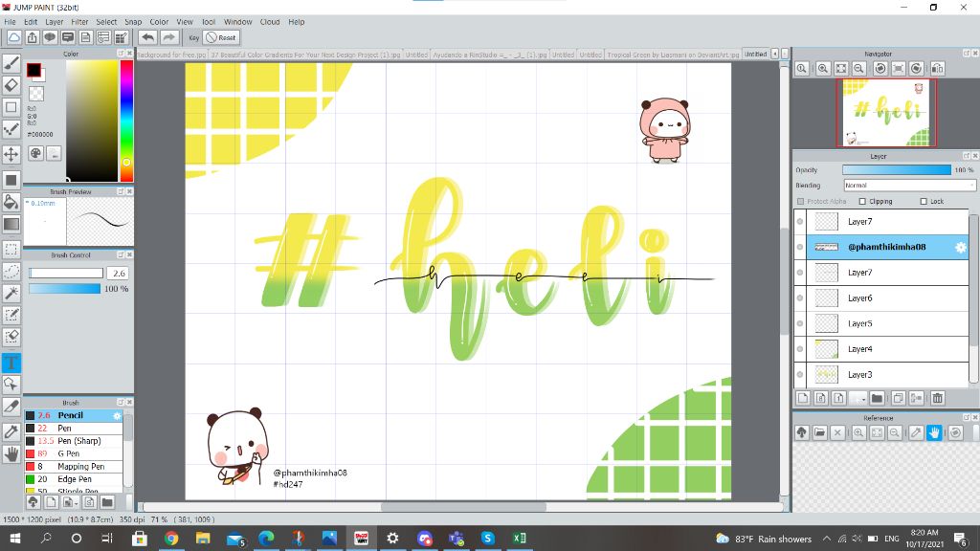Select the Lasso selection tool
This screenshot has height=551, width=980.
(11, 271)
